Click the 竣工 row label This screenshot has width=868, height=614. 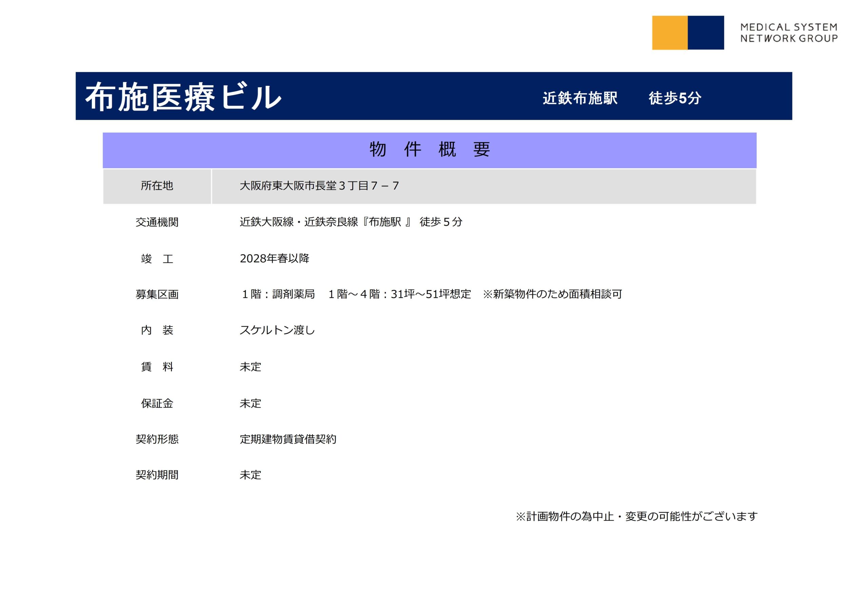click(157, 259)
